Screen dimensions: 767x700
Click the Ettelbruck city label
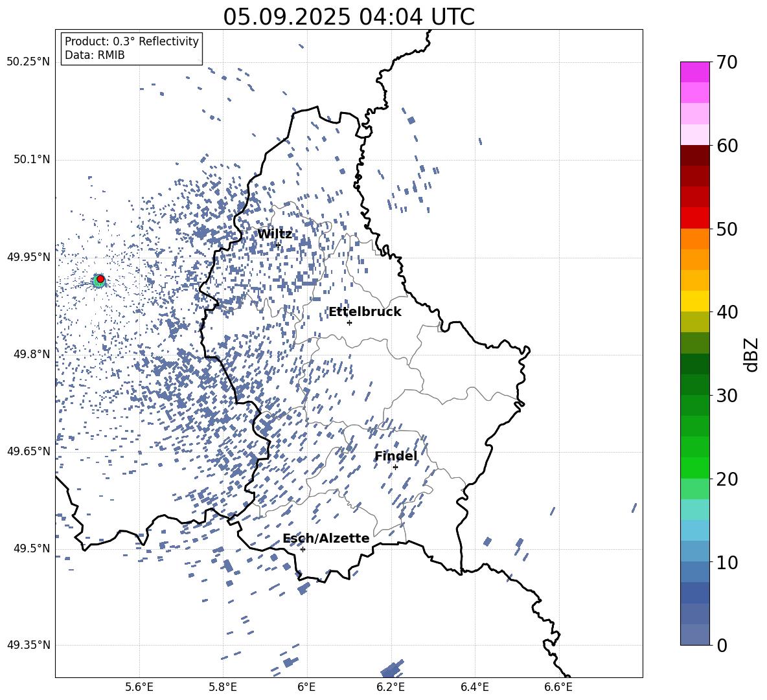(x=365, y=312)
